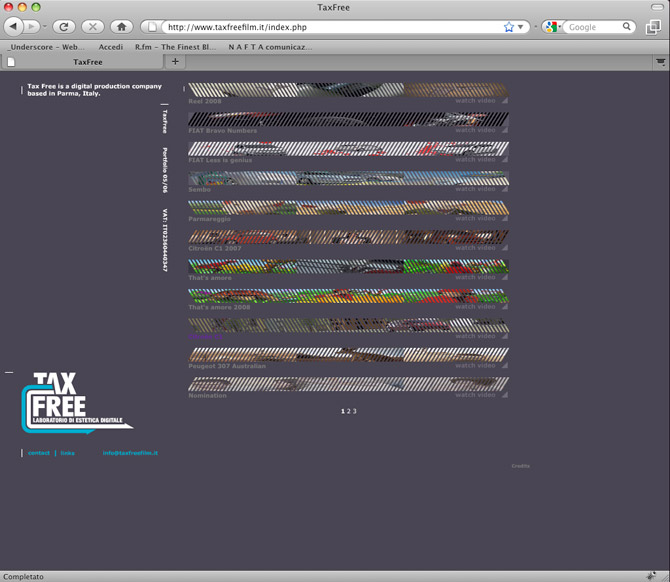Click the overlapping windows icon in toolbar
670x582 pixels.
[653, 27]
